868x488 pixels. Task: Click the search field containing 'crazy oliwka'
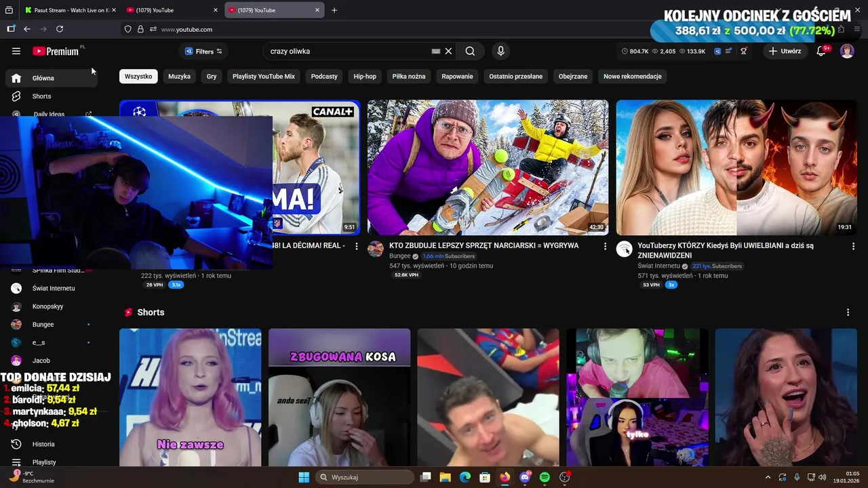pyautogui.click(x=349, y=51)
